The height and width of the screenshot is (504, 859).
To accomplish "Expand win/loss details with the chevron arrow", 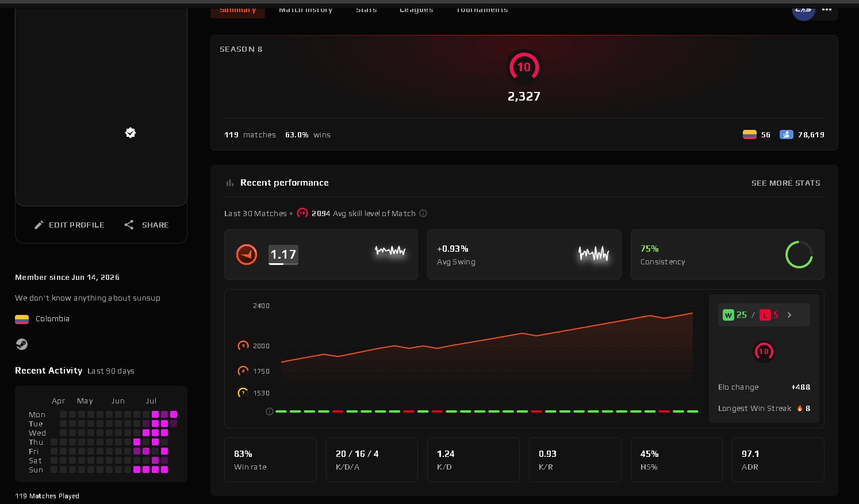I will point(789,315).
